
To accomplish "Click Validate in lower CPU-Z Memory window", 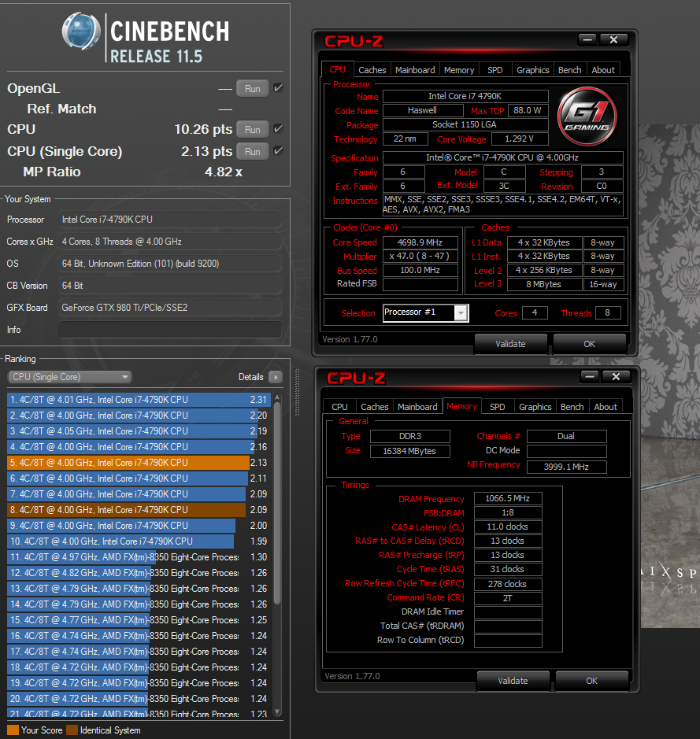I will coord(513,681).
